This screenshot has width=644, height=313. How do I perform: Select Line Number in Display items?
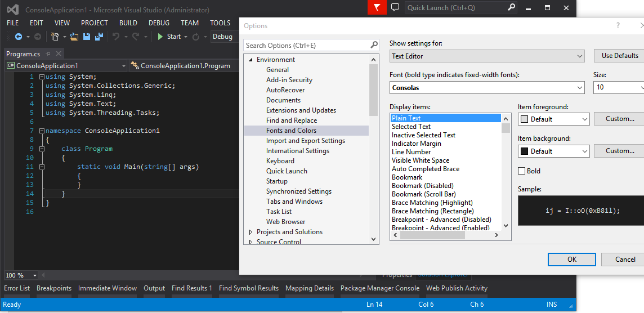pos(411,152)
